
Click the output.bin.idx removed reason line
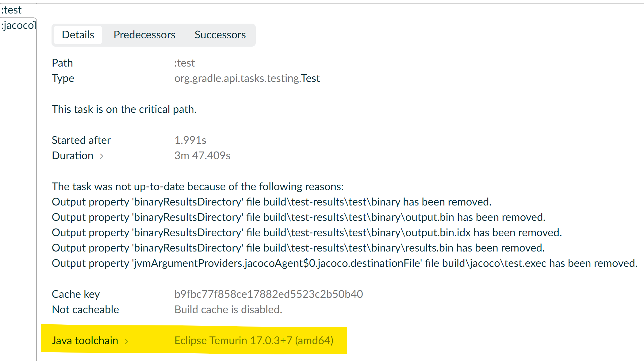306,232
